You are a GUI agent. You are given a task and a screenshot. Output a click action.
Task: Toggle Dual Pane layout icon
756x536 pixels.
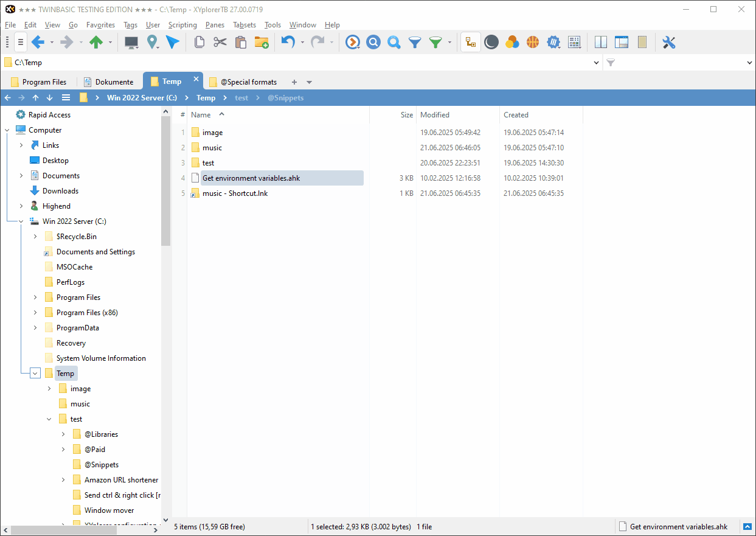pyautogui.click(x=601, y=42)
